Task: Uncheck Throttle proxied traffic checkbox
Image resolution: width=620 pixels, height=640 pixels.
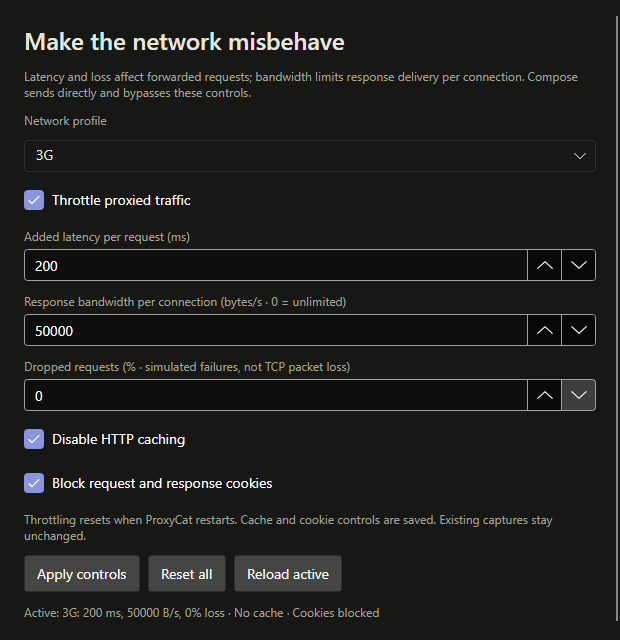Action: (34, 200)
